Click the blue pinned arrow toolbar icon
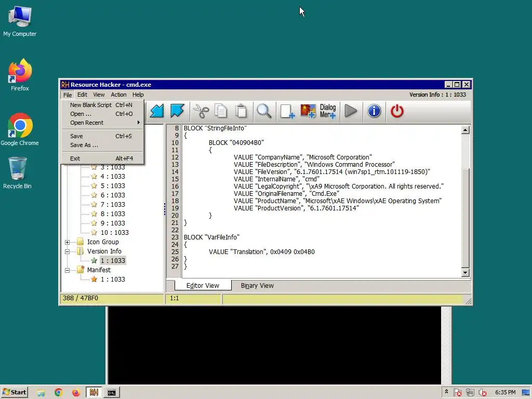This screenshot has height=399, width=532. [x=177, y=111]
